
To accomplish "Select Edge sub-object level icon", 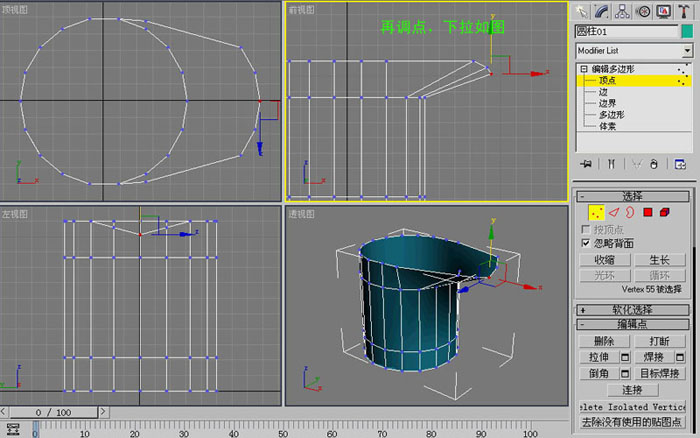I will pos(614,213).
